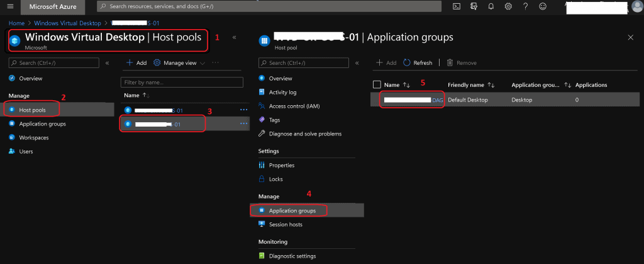Open the Directory and subscription filter icon
Viewport: 644px width, 264px height.
(474, 6)
